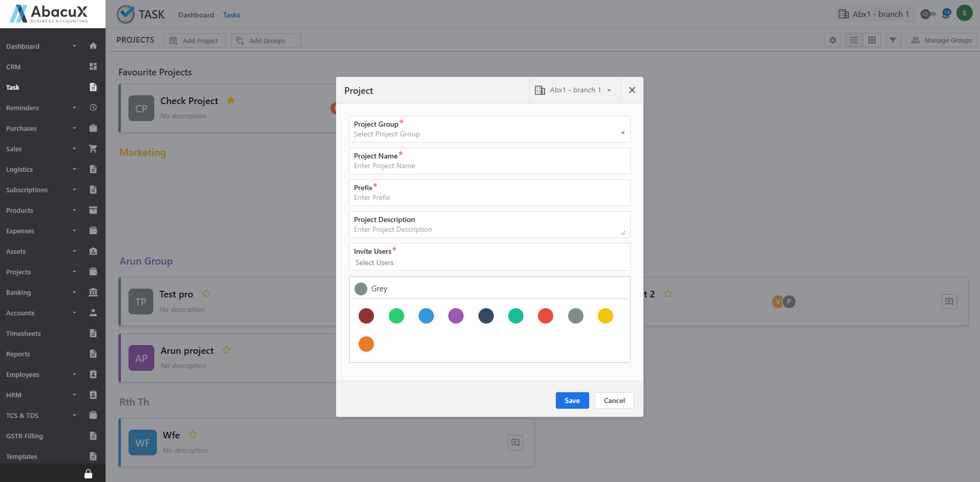The image size is (980, 482).
Task: Go to the Dashboard tab in Task header
Action: [196, 15]
